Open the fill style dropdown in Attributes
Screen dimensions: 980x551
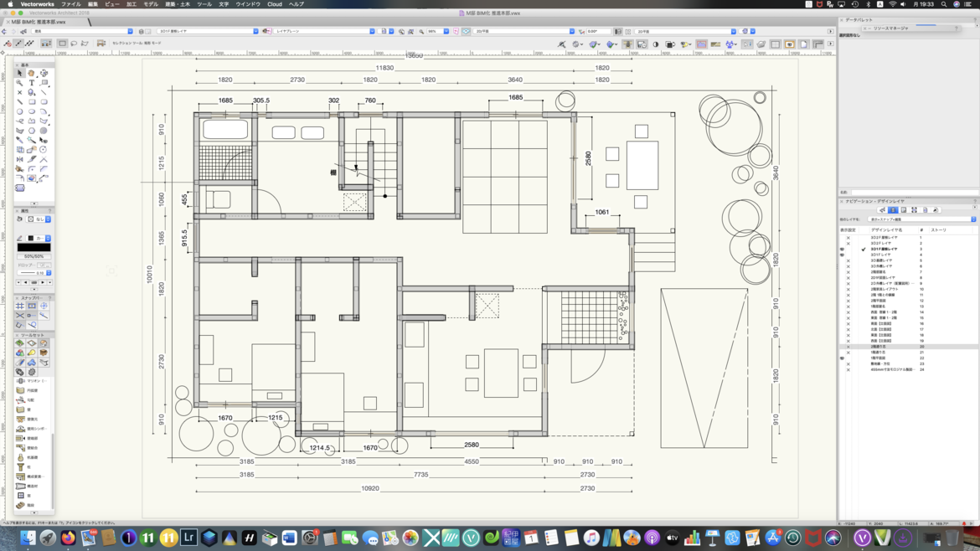tap(48, 219)
